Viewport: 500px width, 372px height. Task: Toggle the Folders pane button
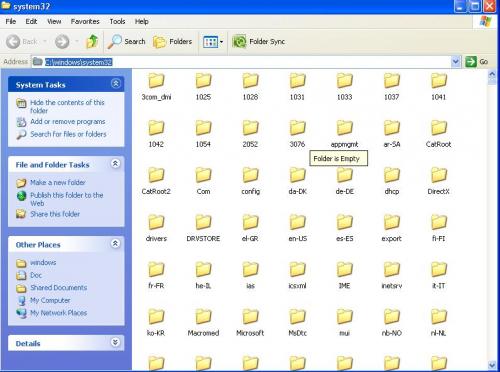[173, 42]
